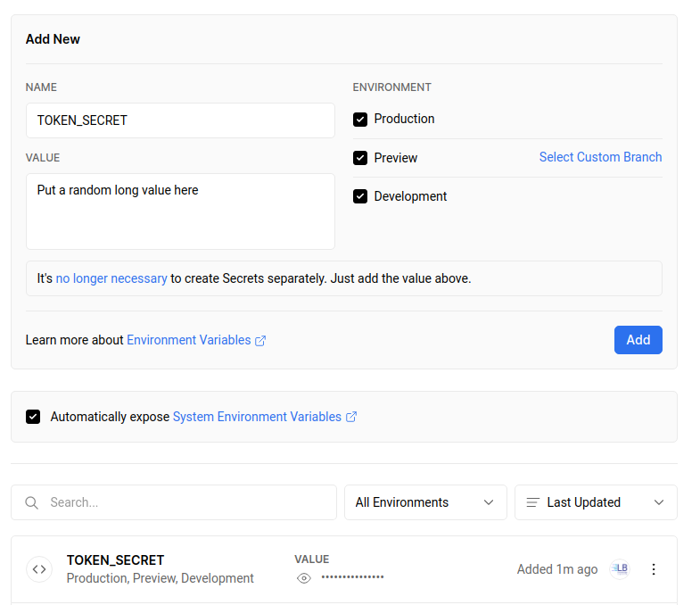This screenshot has width=700, height=605.
Task: Reveal the hidden value with eye icon
Action: [x=304, y=577]
